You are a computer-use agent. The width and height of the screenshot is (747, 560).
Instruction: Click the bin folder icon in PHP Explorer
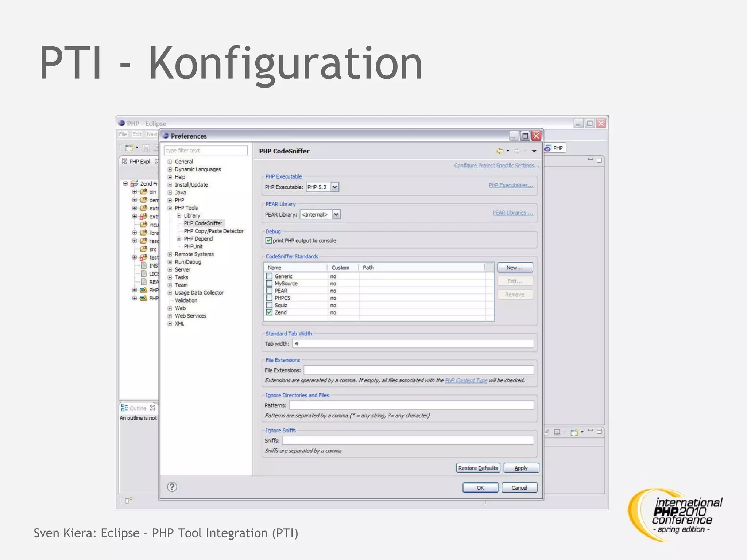click(144, 192)
